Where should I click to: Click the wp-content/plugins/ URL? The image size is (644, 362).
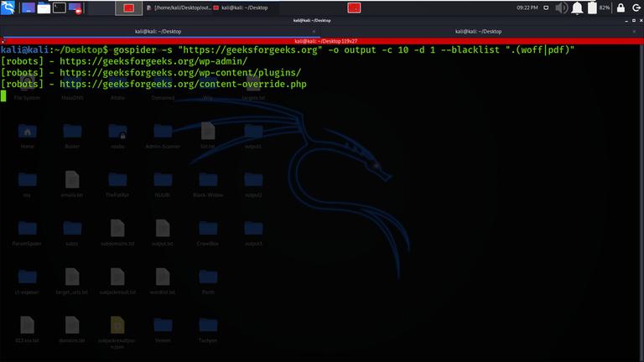180,73
